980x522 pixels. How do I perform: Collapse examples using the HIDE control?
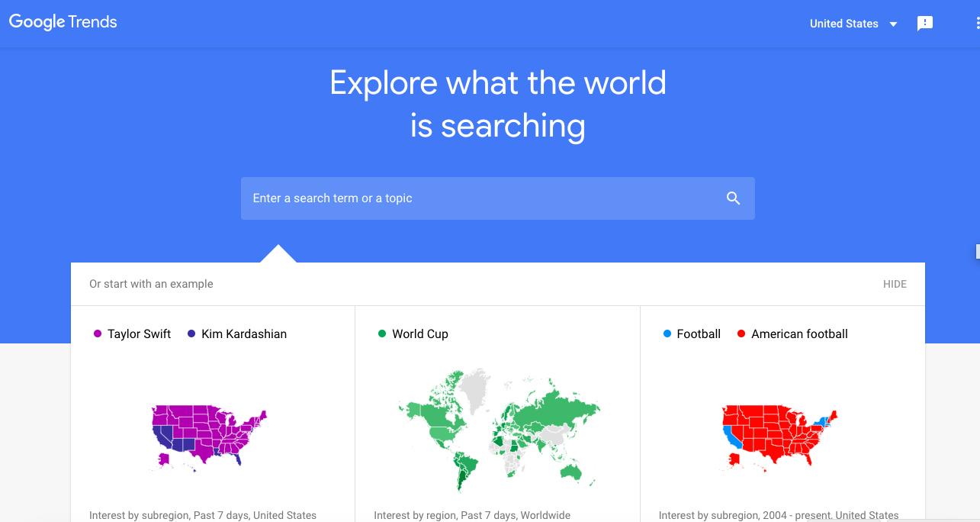coord(894,284)
